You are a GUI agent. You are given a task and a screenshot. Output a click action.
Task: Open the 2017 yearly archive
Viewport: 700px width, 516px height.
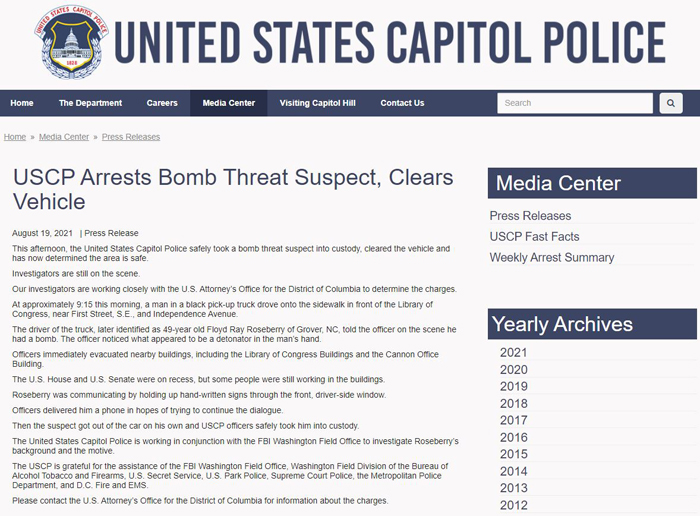pyautogui.click(x=513, y=420)
